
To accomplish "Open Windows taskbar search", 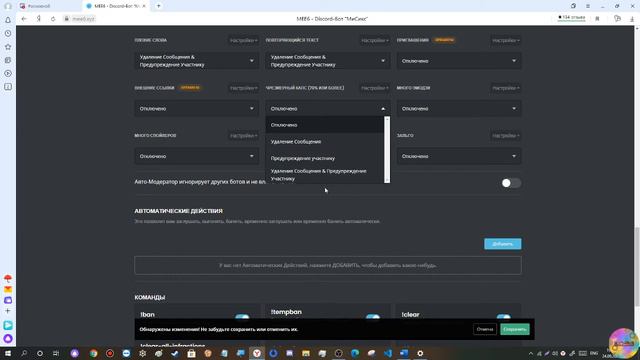I will click(24, 353).
